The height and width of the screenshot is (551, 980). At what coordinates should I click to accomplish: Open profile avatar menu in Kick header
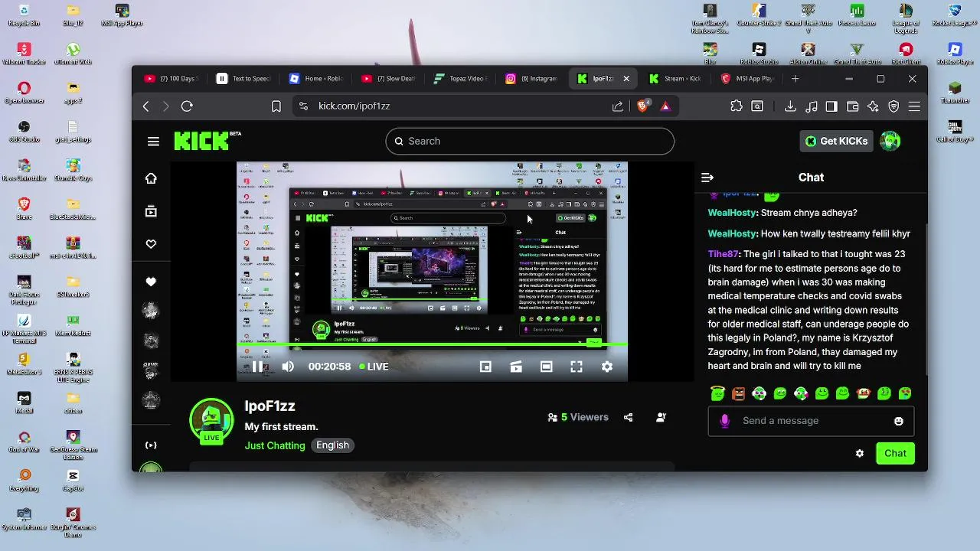click(x=890, y=141)
